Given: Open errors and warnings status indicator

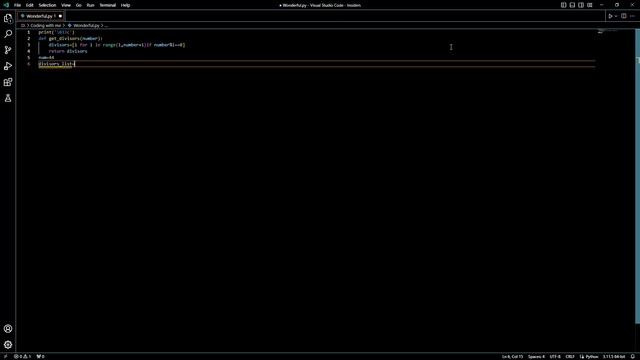Looking at the screenshot, I should (x=23, y=356).
